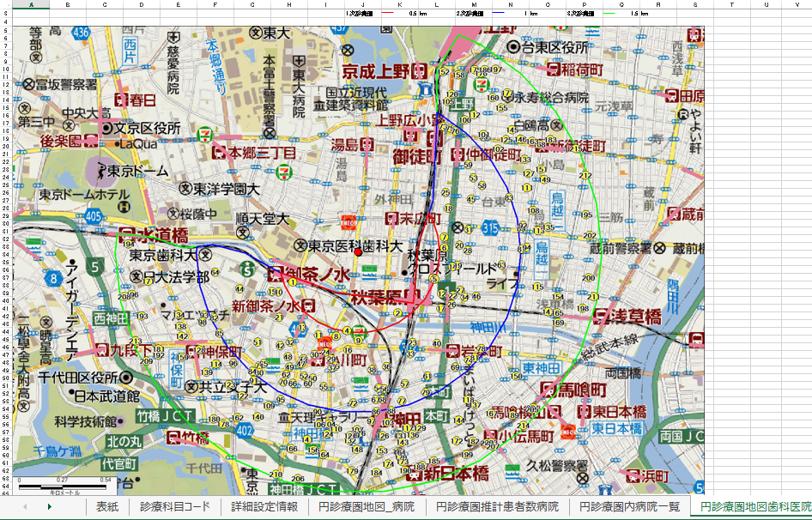Select the 2次診療圏 legend cell

pos(472,14)
